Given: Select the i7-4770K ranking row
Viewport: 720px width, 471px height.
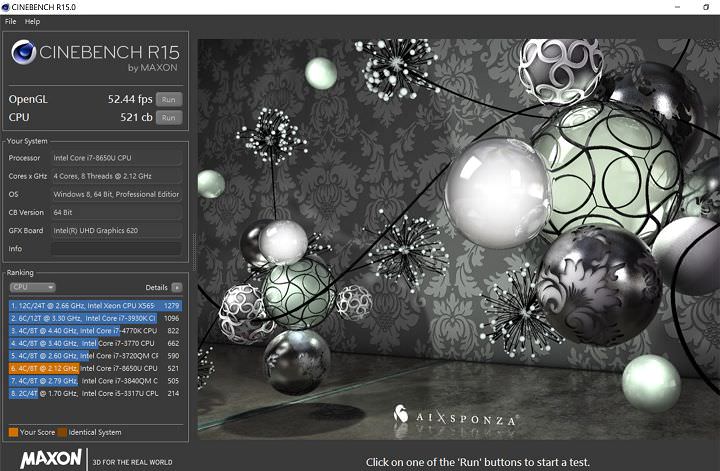Looking at the screenshot, I should 95,330.
